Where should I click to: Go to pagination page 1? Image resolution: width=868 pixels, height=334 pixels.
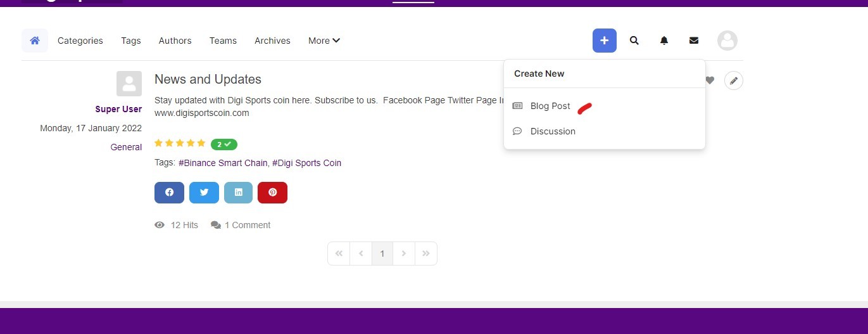click(x=382, y=254)
